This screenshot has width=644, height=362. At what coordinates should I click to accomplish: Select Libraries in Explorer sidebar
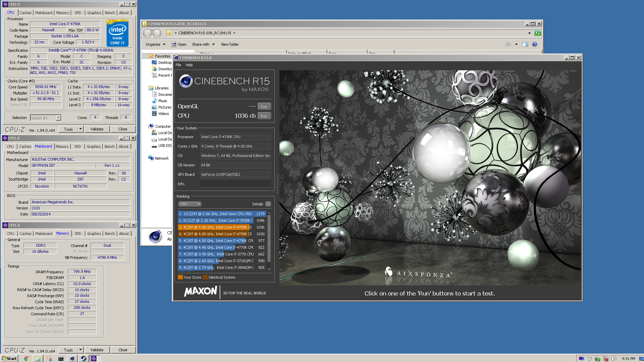click(159, 88)
